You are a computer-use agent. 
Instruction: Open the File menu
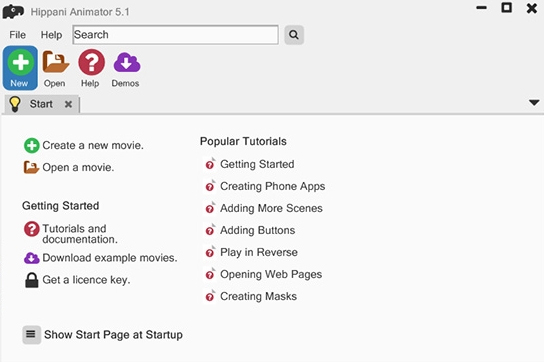(x=17, y=35)
